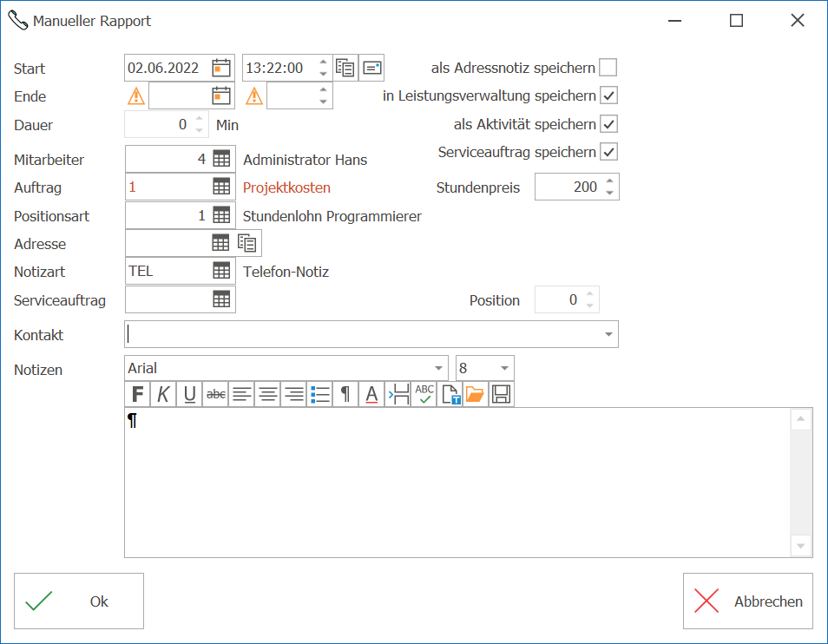Screen dimensions: 828x644
Task: Open the Arial font dropdown
Action: pos(438,368)
